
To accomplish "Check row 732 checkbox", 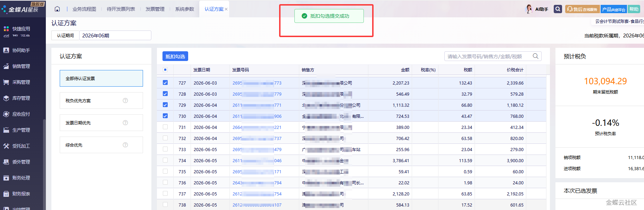I will pos(165,138).
